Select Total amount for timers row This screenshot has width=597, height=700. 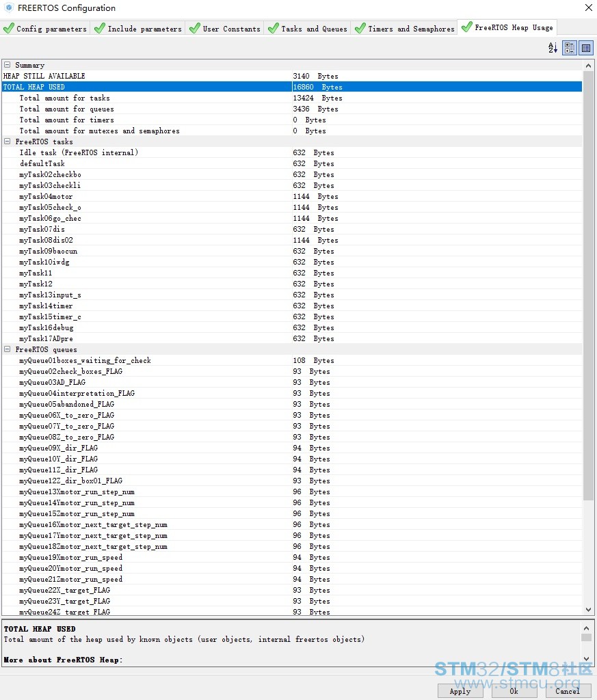click(292, 120)
